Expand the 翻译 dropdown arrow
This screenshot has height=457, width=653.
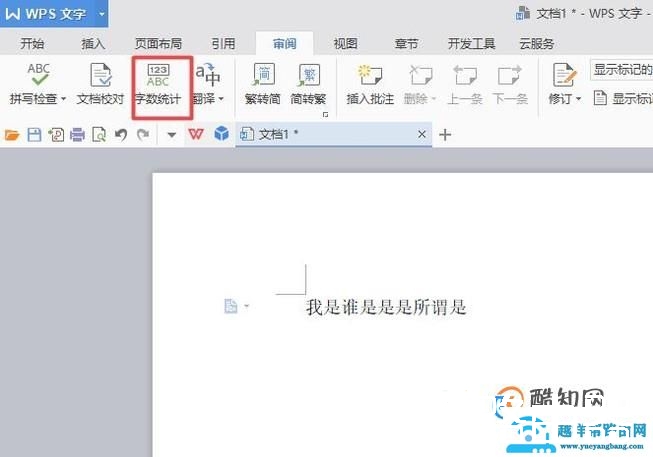point(221,99)
